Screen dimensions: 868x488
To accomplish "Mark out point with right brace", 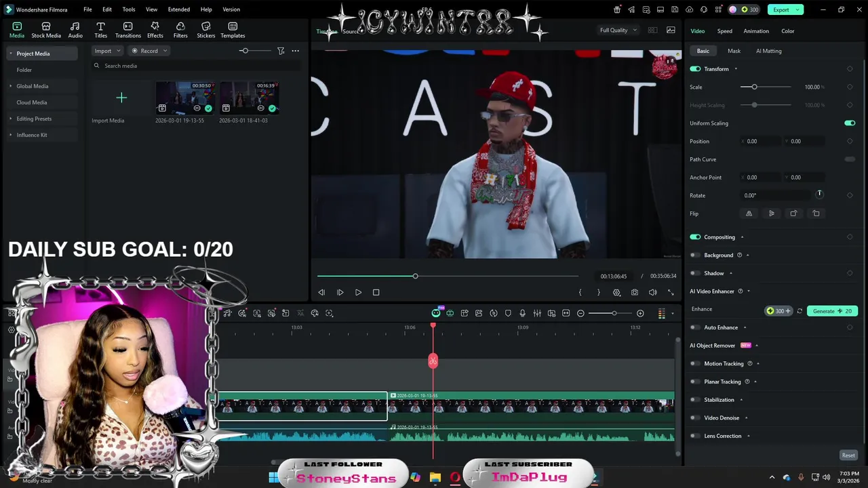I will [x=598, y=292].
